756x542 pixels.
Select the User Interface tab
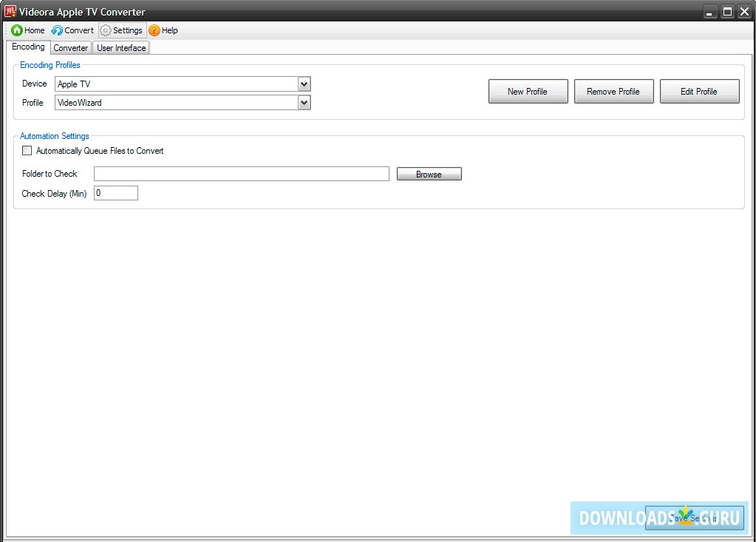point(121,48)
